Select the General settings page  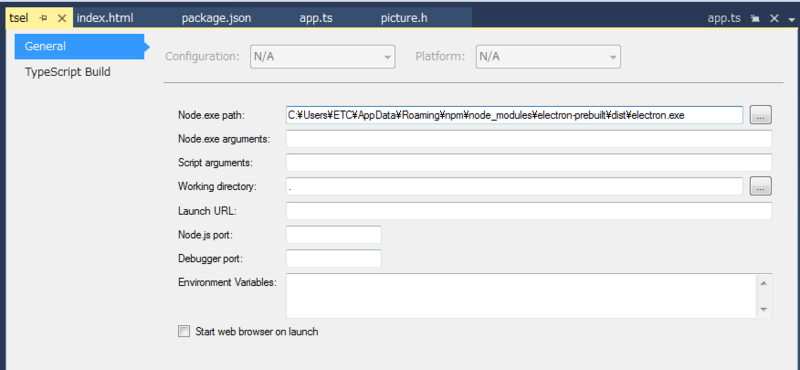click(80, 46)
